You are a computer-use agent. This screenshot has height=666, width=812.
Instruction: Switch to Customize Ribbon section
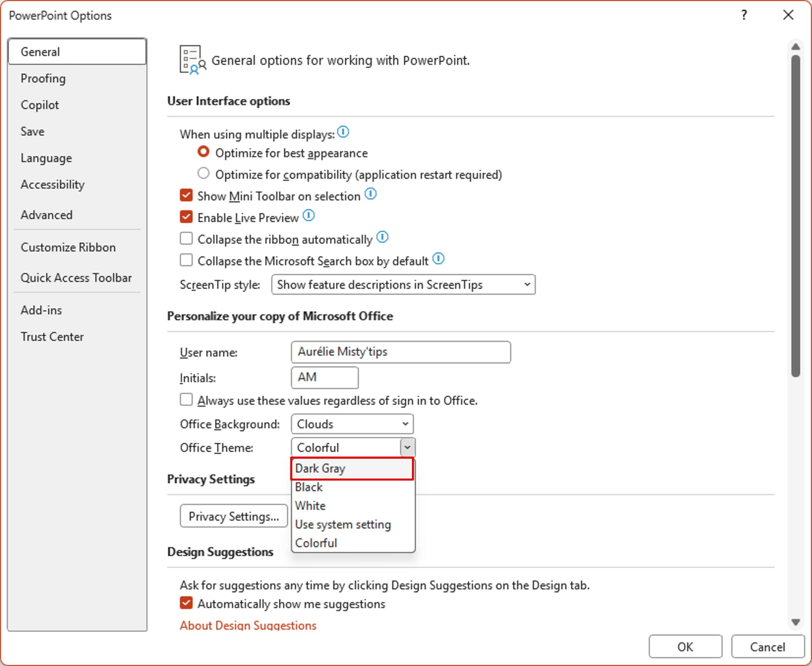pos(68,248)
